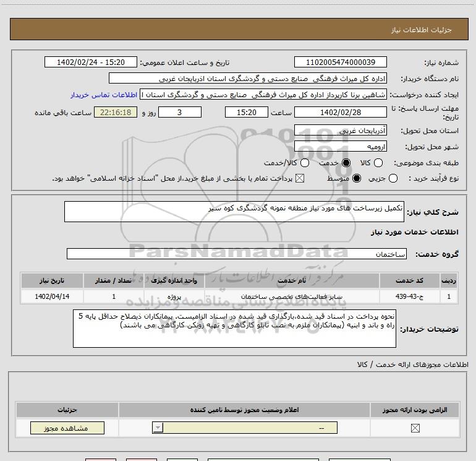Click the نام دستگاه خریدار field
Screen dimensions: 476x461
tap(248, 78)
